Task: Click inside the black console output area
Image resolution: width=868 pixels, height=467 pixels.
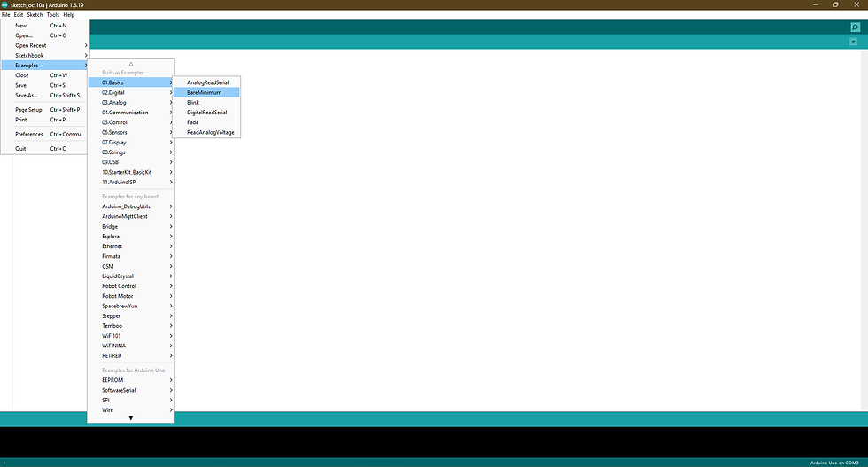Action: point(434,442)
